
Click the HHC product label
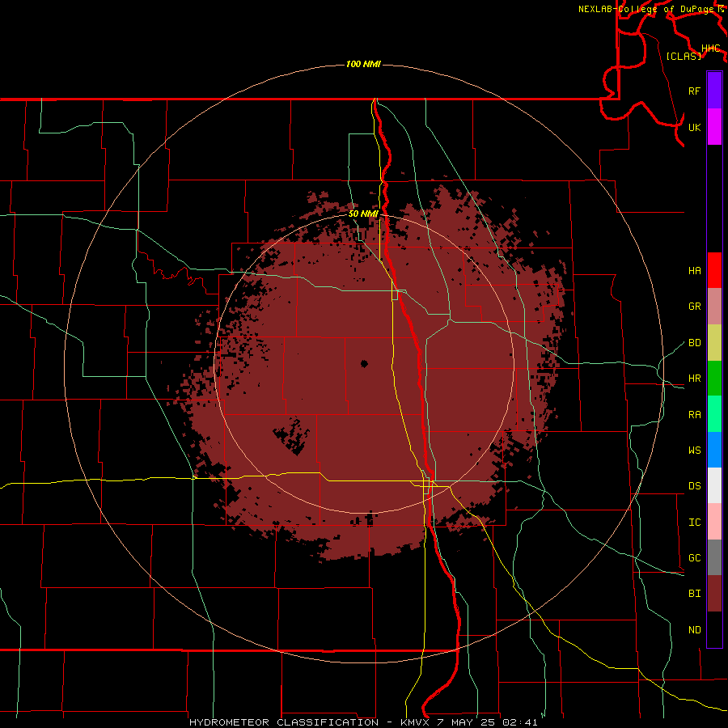tap(710, 49)
